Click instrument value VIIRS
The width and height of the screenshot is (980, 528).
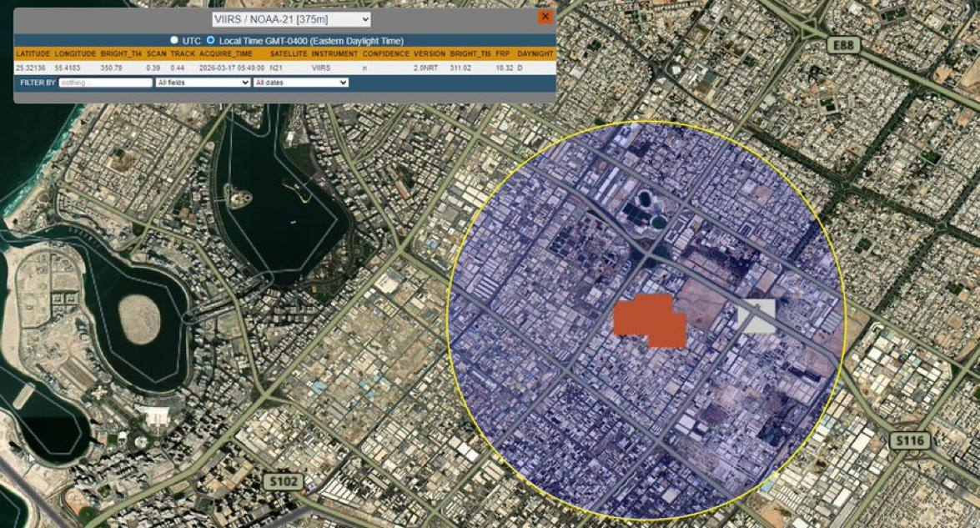click(x=320, y=68)
